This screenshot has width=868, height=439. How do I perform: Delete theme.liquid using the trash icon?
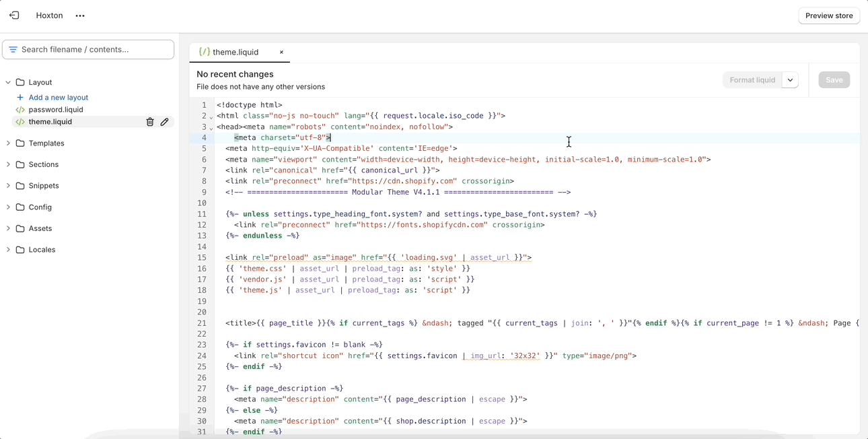click(150, 122)
